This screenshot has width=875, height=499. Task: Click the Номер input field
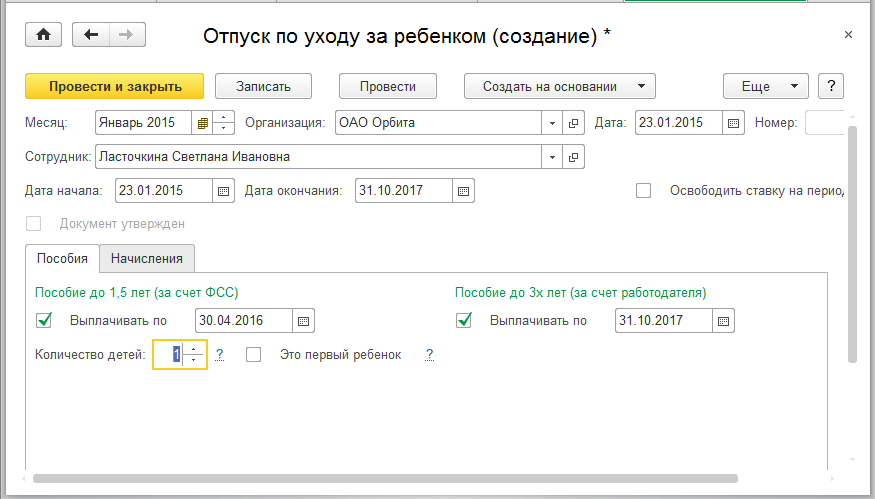[825, 123]
